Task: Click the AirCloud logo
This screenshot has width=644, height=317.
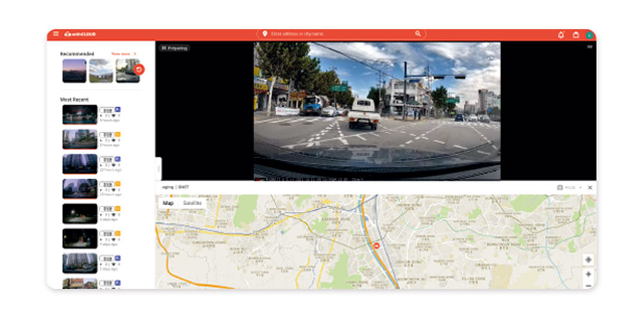Action: (x=80, y=34)
